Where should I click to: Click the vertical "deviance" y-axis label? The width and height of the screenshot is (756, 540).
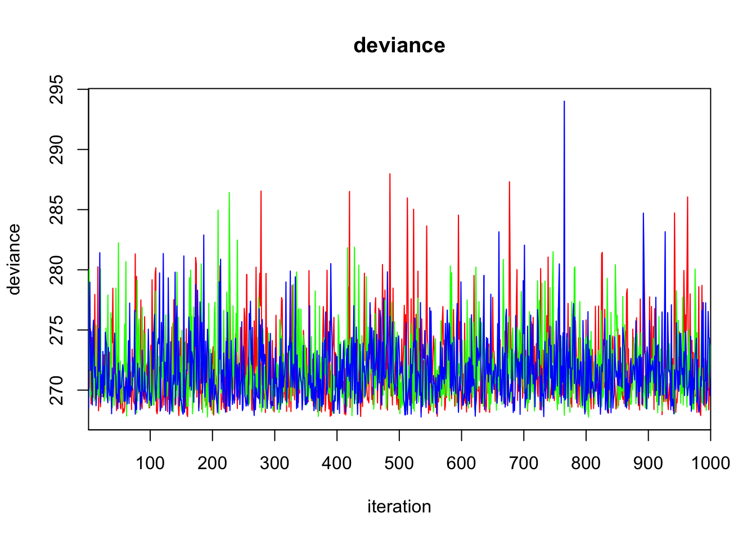click(x=14, y=259)
